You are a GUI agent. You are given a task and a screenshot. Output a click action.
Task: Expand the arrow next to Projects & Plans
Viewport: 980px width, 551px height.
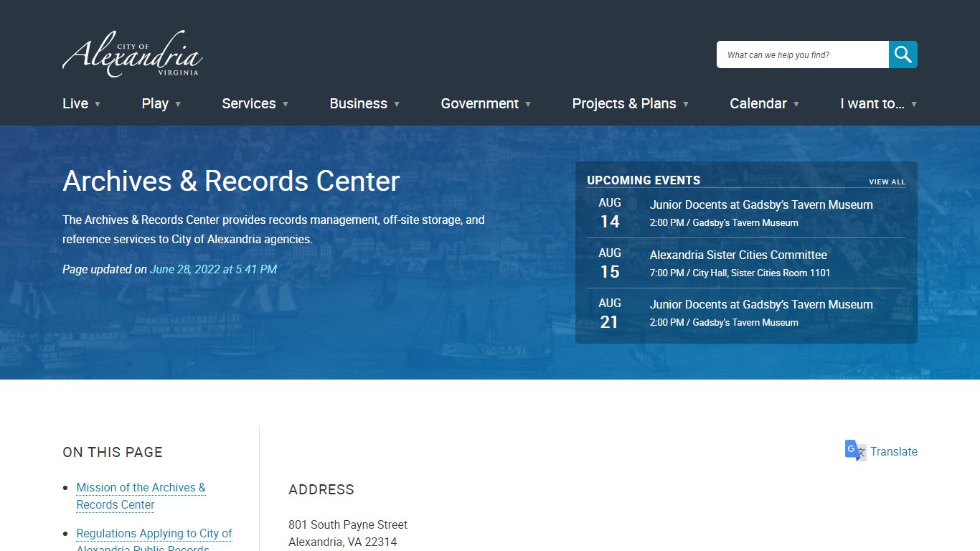click(x=685, y=104)
